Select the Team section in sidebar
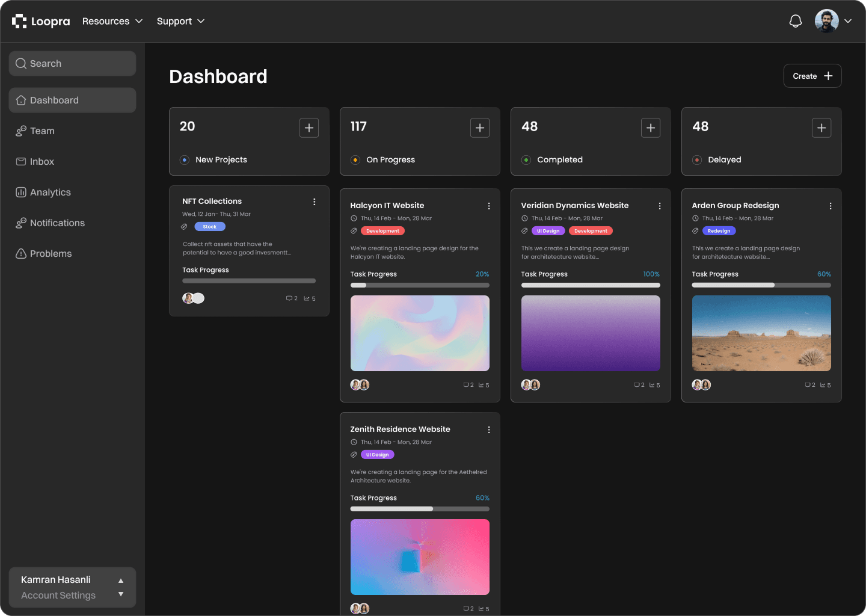Image resolution: width=866 pixels, height=616 pixels. click(x=42, y=131)
